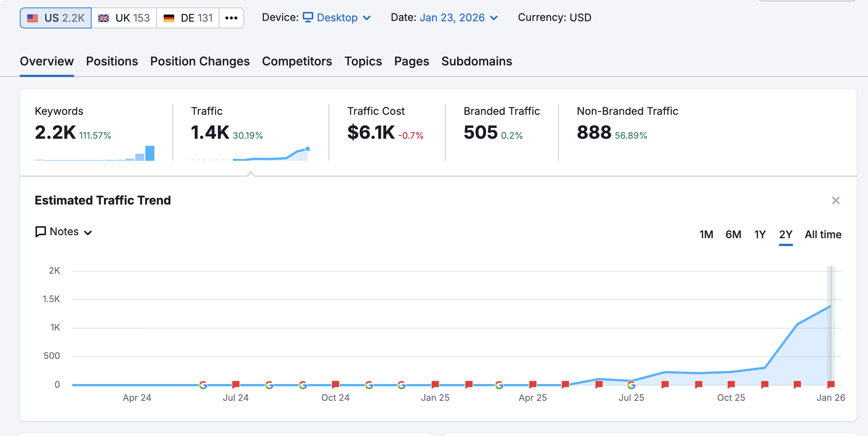
Task: Select the 1M time range
Action: click(x=706, y=234)
